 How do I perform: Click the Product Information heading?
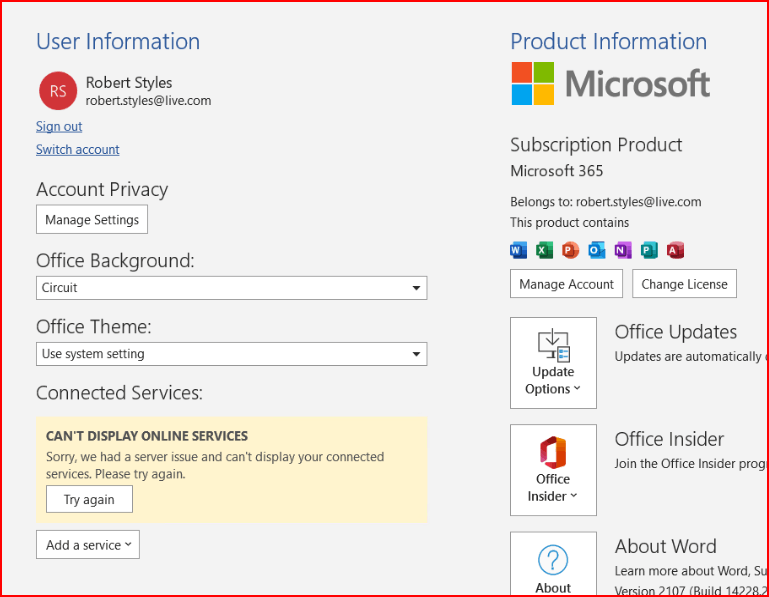(609, 41)
